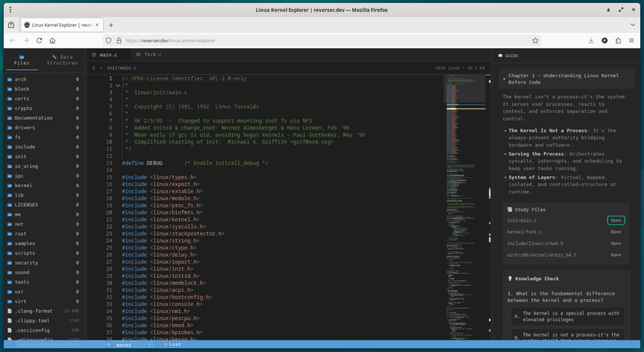Open the master branch dropdown
The image size is (644, 352).
[149, 344]
